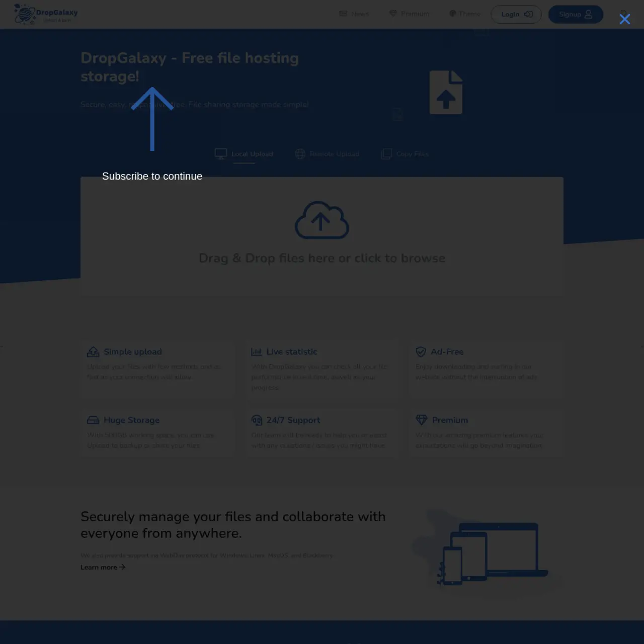Image resolution: width=644 pixels, height=644 pixels.
Task: Click the 24/7 Support headset icon
Action: click(257, 420)
